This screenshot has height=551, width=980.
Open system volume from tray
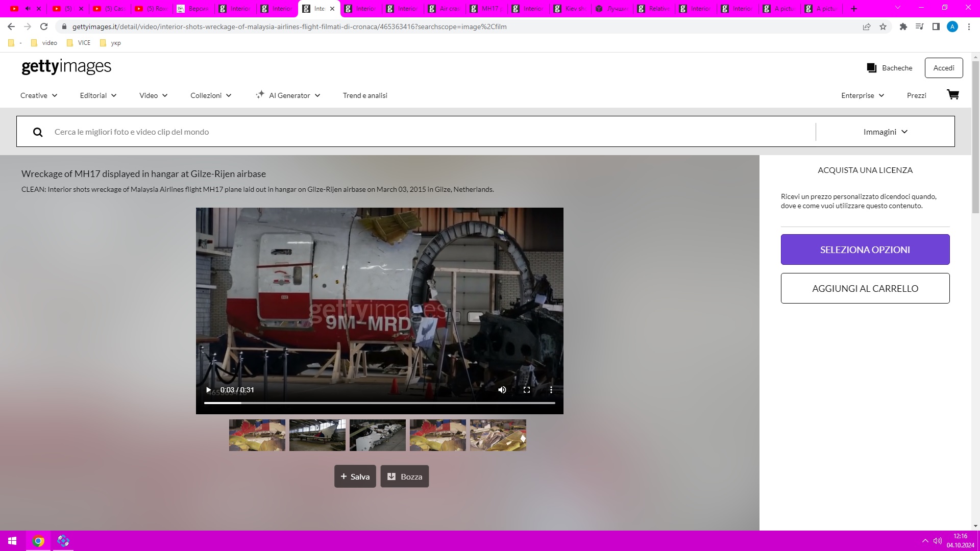click(x=938, y=541)
